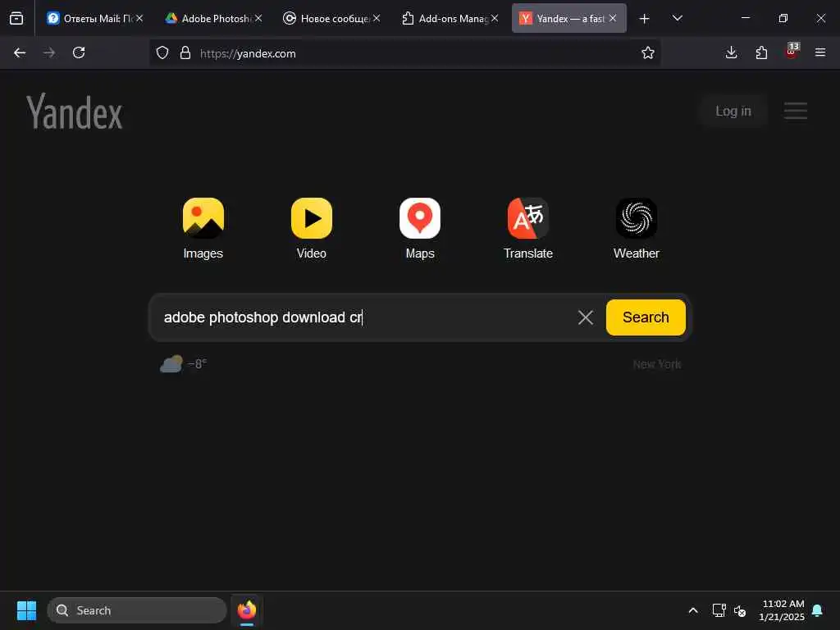View site security padlock information
This screenshot has width=840, height=630.
coord(185,52)
